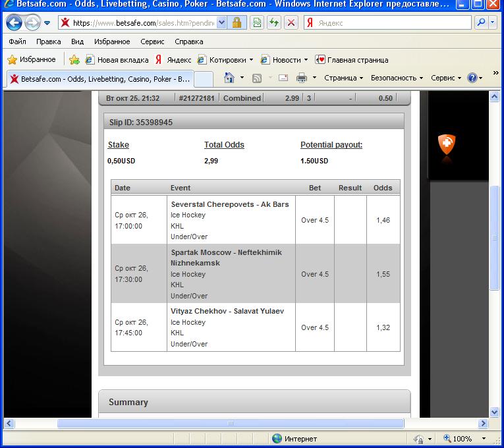Expand the address bar URL history dropdown
The image size is (504, 448).
coord(221,23)
